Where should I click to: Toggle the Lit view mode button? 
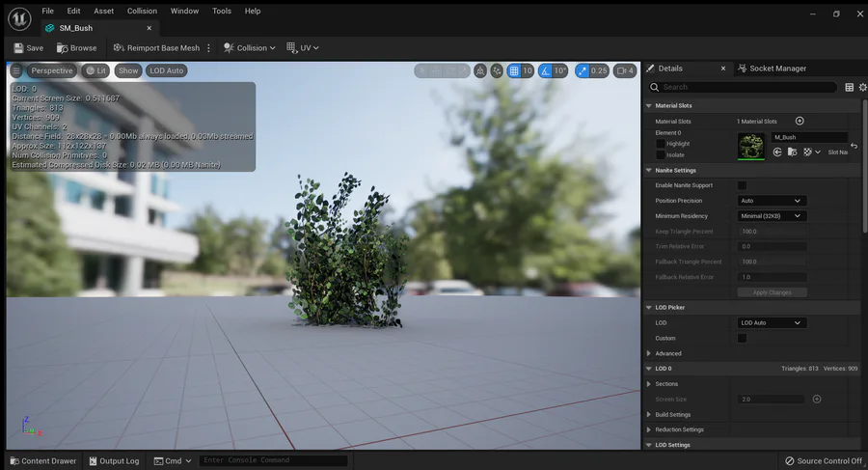tap(95, 71)
